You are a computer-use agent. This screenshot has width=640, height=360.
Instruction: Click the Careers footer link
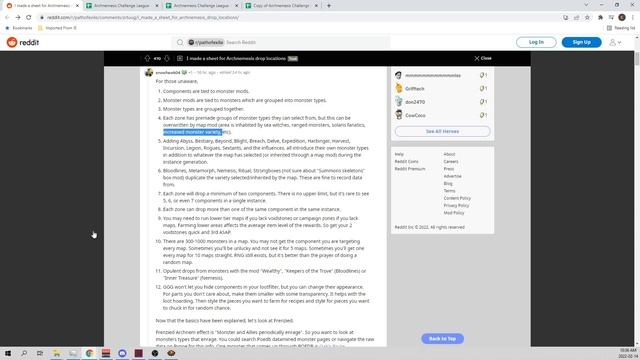451,162
